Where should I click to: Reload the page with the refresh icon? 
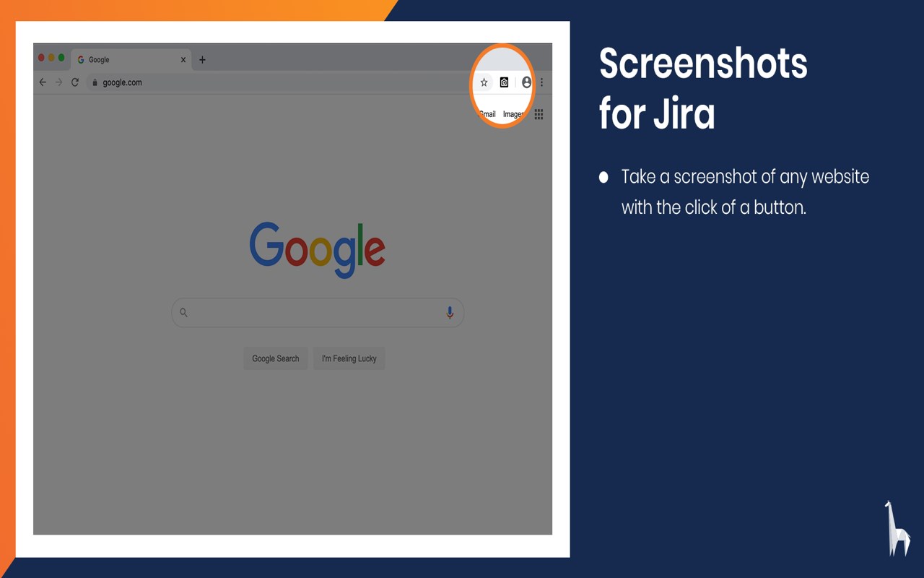[x=74, y=82]
